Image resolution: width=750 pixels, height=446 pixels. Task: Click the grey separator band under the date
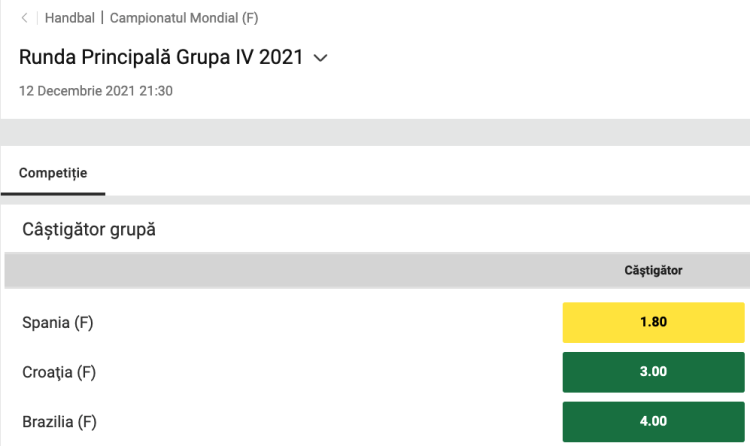[x=375, y=133]
